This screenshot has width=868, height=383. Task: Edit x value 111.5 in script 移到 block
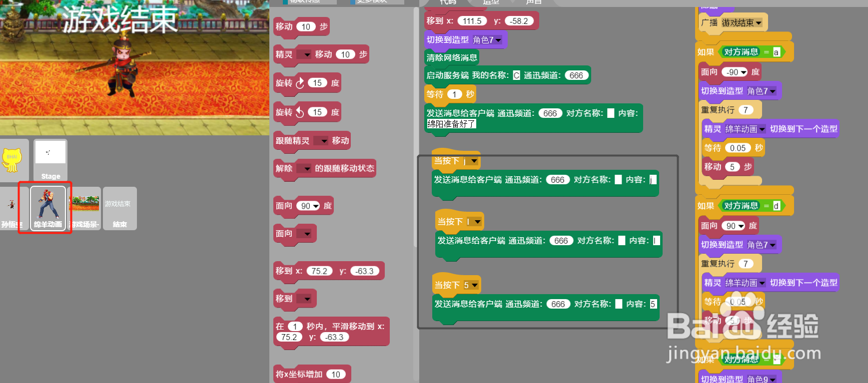pos(472,21)
